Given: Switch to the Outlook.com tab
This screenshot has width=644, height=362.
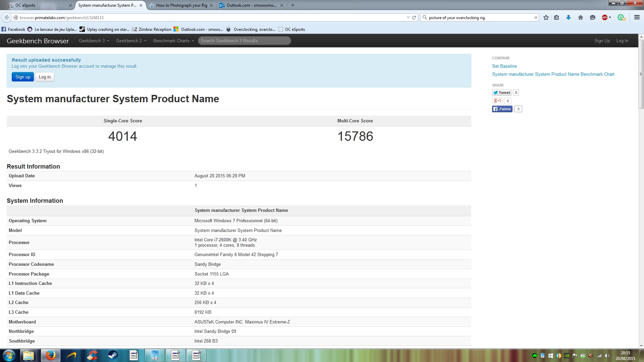Looking at the screenshot, I should click(x=252, y=5).
